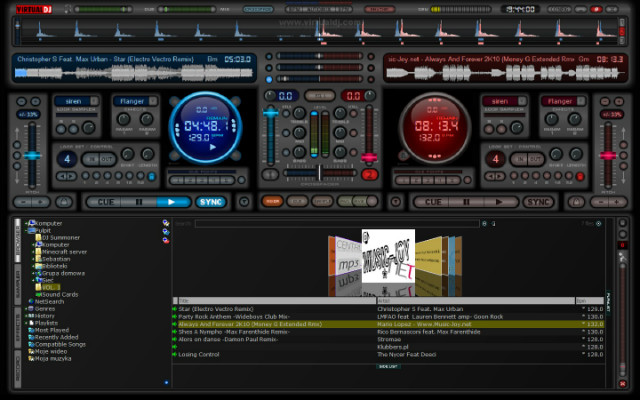640x400 pixels.
Task: Toggle the right channel bass kill button
Action: [x=353, y=152]
